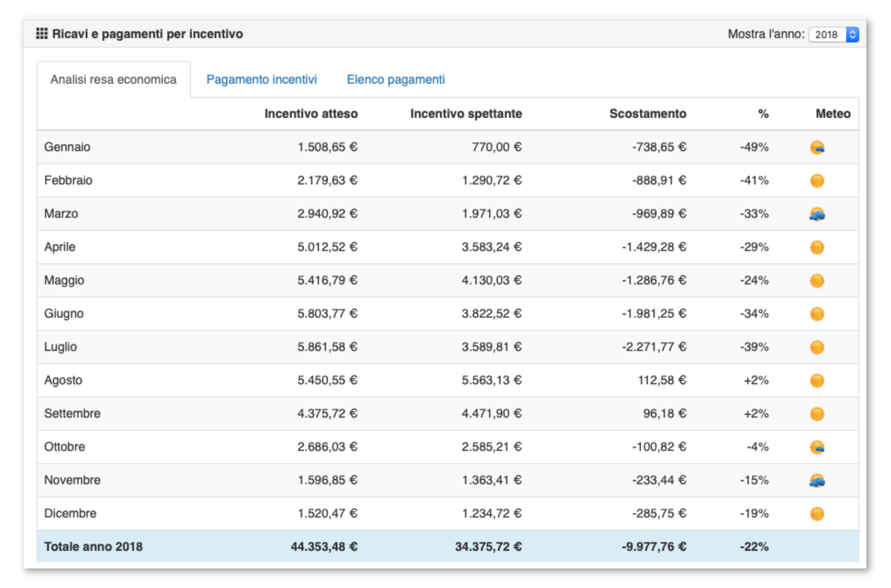Click Settembre sun weather icon

[x=817, y=413]
